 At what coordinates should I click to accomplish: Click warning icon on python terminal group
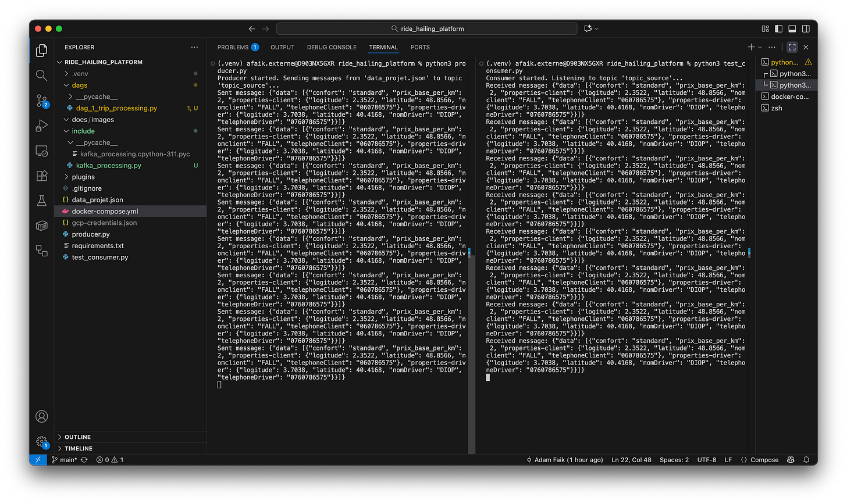pos(808,62)
